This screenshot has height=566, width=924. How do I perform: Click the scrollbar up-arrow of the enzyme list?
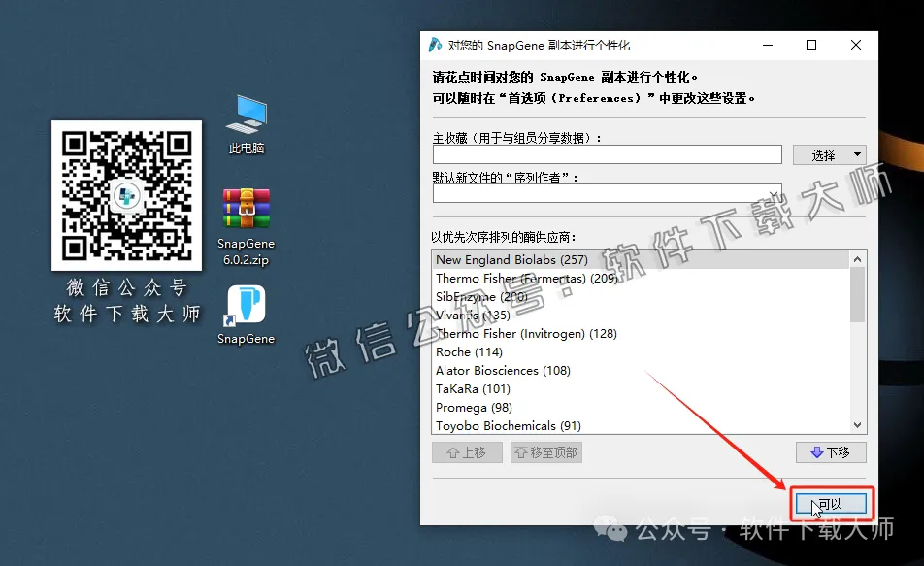[856, 258]
